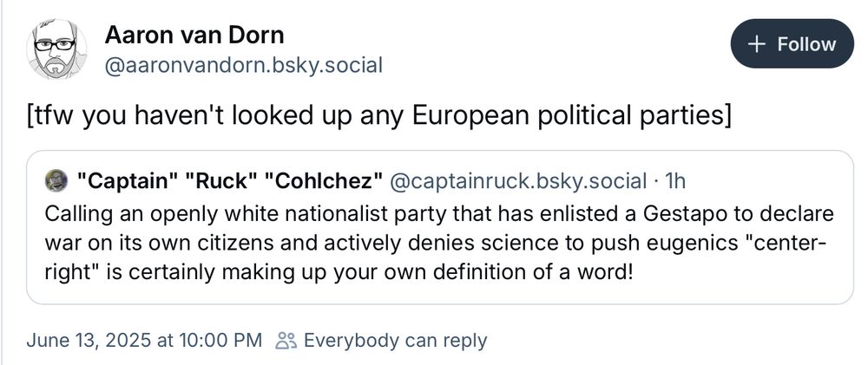868x365 pixels.
Task: Click the main post text about European parties
Action: (378, 115)
